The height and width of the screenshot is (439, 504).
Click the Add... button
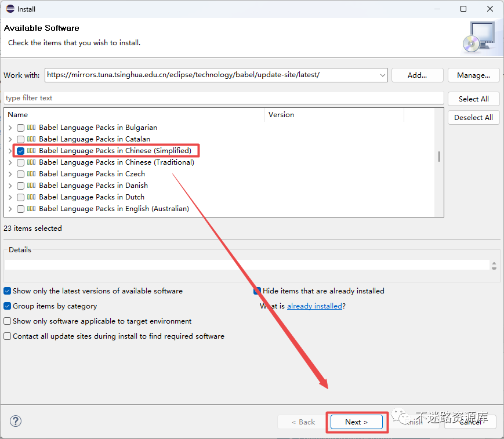(x=417, y=75)
